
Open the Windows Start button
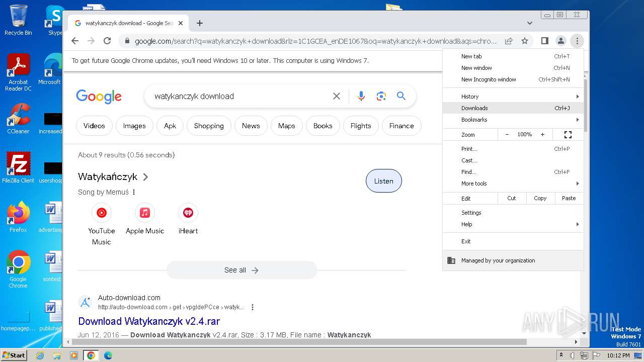[x=14, y=355]
